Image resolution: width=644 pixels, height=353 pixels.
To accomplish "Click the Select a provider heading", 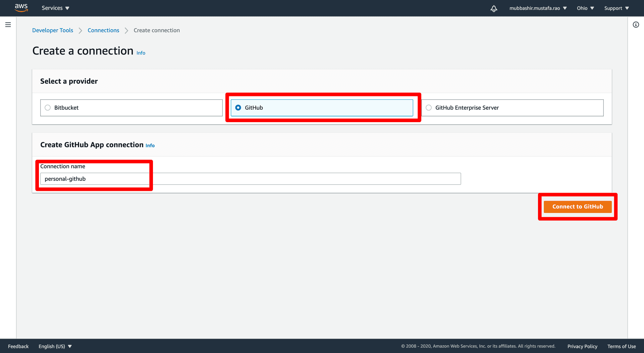I will pyautogui.click(x=69, y=81).
